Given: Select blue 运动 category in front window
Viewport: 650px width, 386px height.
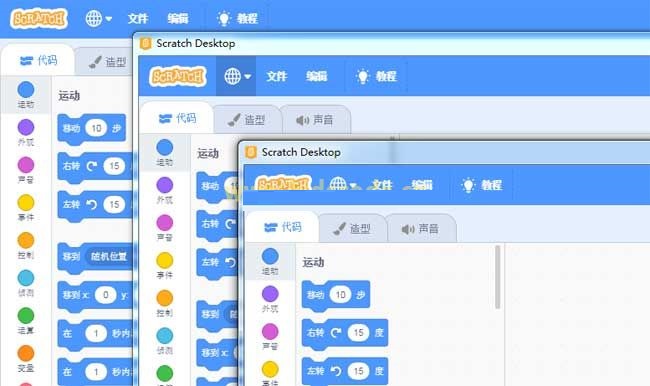Looking at the screenshot, I should (270, 262).
